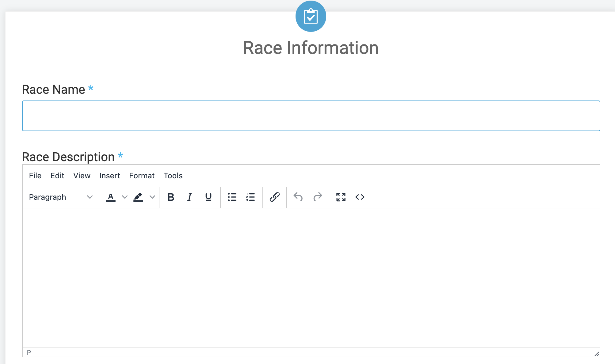The height and width of the screenshot is (364, 615).
Task: Open the Insert menu
Action: tap(109, 176)
